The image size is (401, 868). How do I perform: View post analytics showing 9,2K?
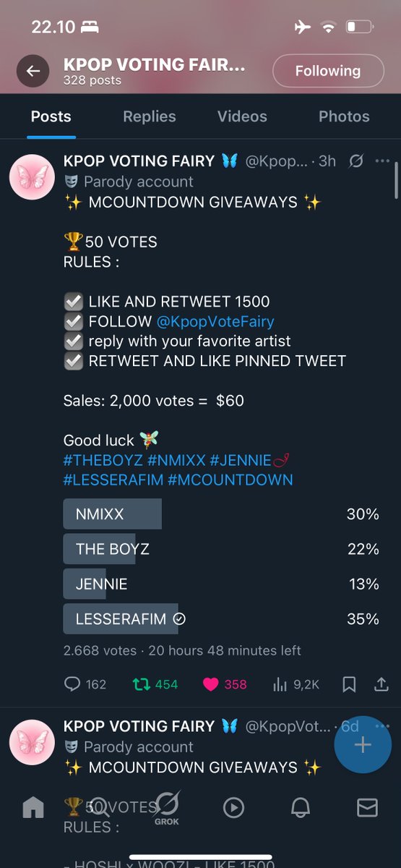(295, 684)
